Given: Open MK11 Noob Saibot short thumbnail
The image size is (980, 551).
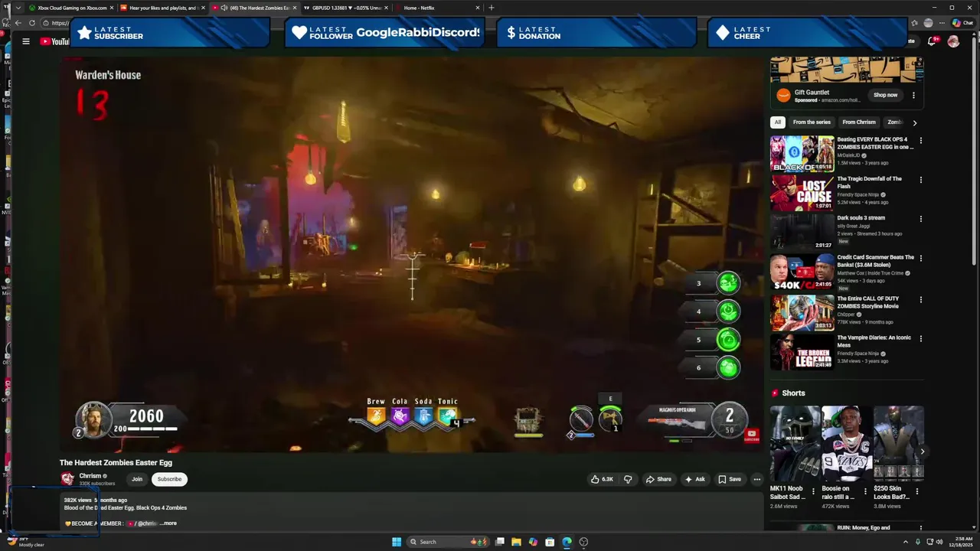Looking at the screenshot, I should pyautogui.click(x=793, y=443).
